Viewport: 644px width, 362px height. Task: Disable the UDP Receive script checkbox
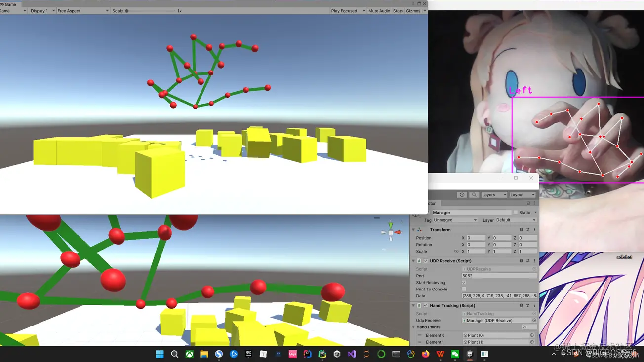click(x=426, y=261)
